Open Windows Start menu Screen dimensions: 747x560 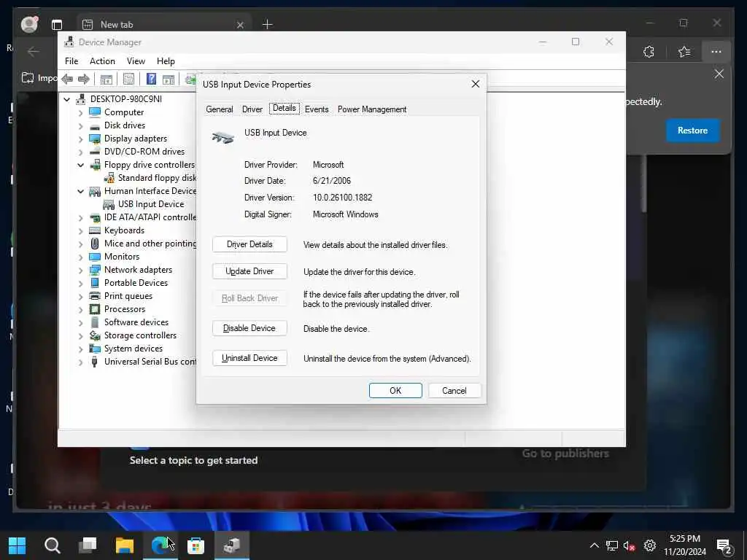coord(18,545)
